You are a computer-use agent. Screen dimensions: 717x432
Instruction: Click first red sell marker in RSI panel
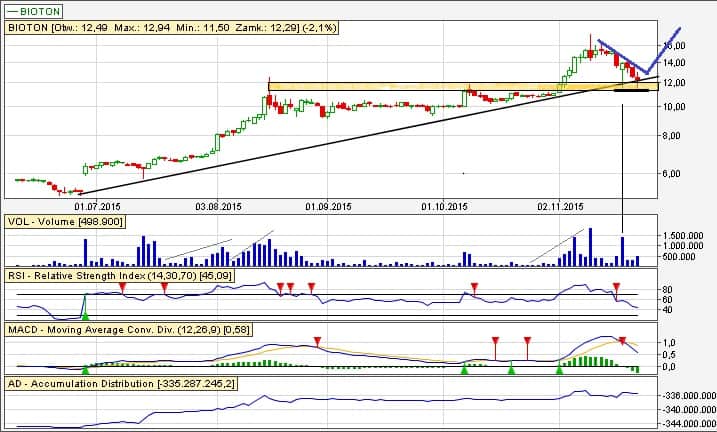click(122, 287)
